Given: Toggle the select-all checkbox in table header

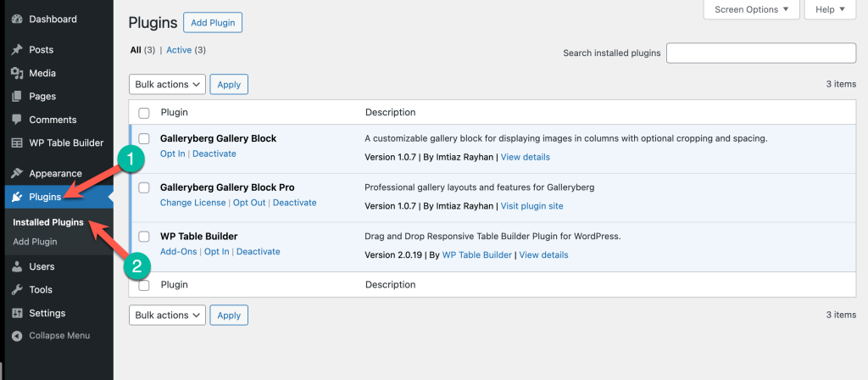Looking at the screenshot, I should pyautogui.click(x=144, y=113).
